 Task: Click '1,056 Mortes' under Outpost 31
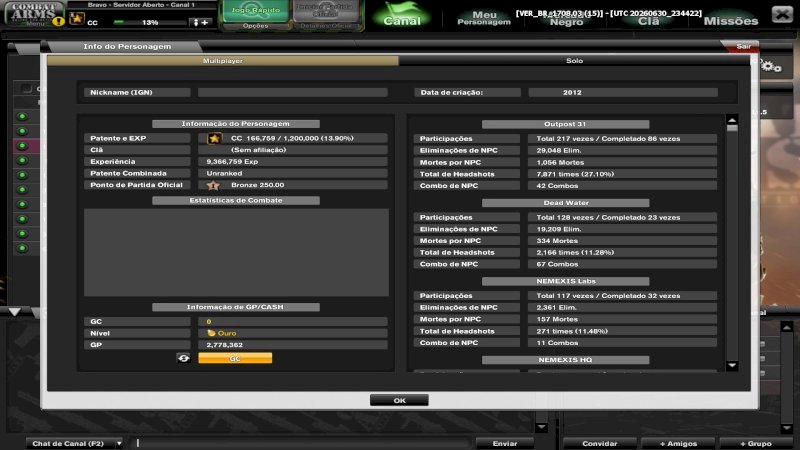click(x=560, y=162)
